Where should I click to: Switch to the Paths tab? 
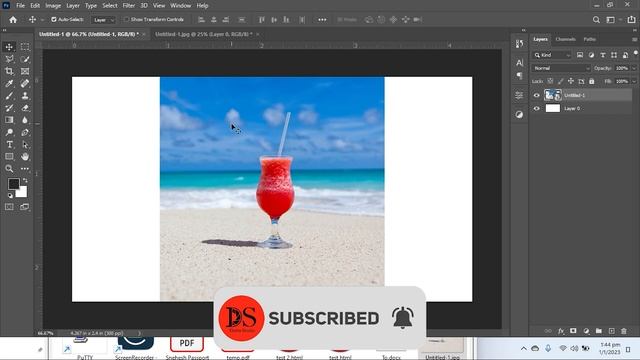pos(589,39)
